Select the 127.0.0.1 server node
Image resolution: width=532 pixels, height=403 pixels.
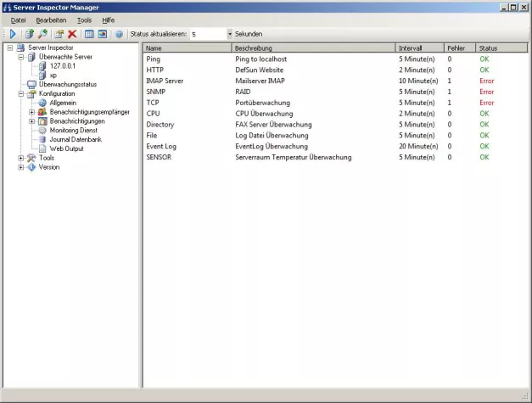[62, 65]
